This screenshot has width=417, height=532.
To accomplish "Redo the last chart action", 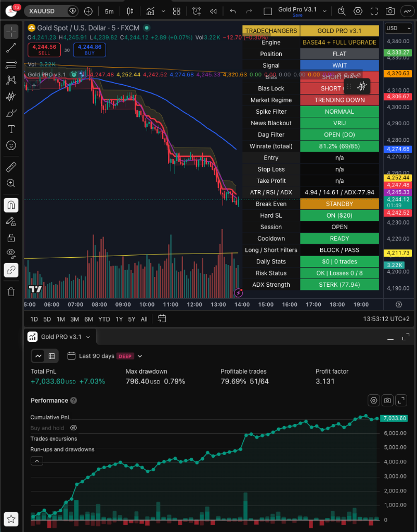I will point(249,11).
